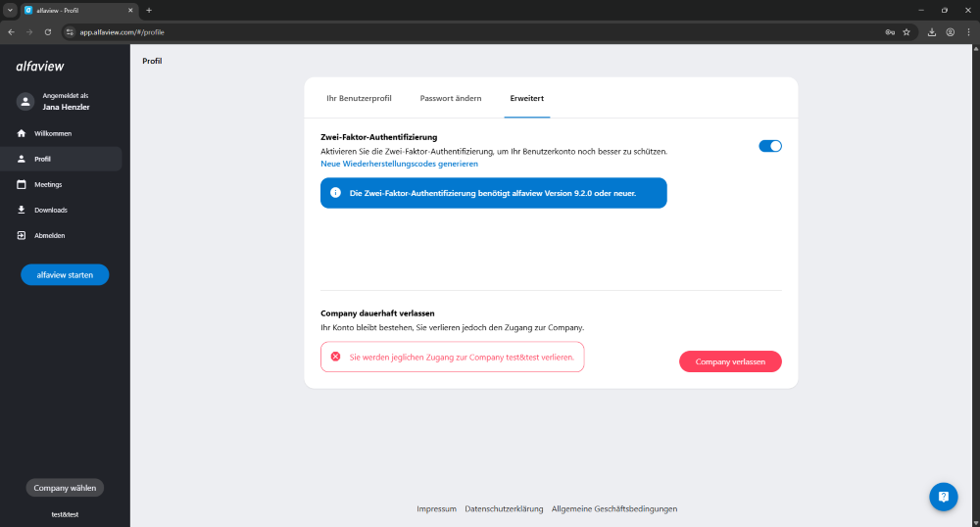This screenshot has width=980, height=527.
Task: Click the Meetings calendar icon
Action: click(22, 184)
